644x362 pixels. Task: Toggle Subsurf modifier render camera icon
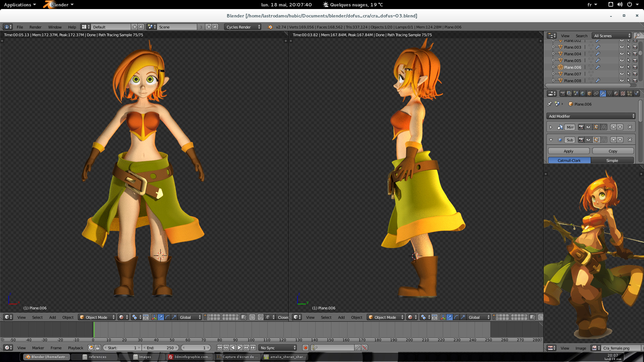click(581, 140)
